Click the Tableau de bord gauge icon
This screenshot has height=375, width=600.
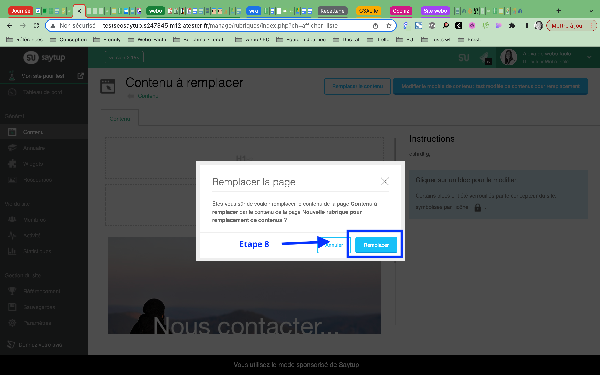tap(12, 92)
